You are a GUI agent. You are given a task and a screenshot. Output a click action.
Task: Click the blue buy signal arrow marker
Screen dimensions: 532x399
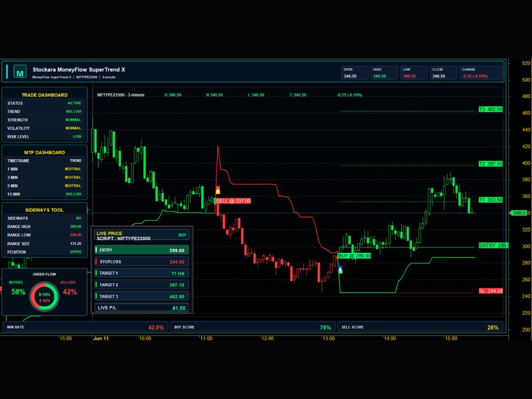point(340,269)
